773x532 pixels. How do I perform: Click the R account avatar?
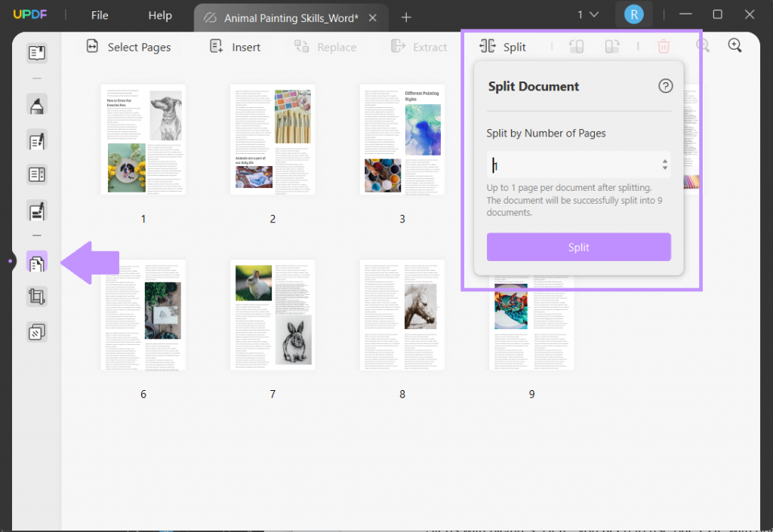pos(633,14)
